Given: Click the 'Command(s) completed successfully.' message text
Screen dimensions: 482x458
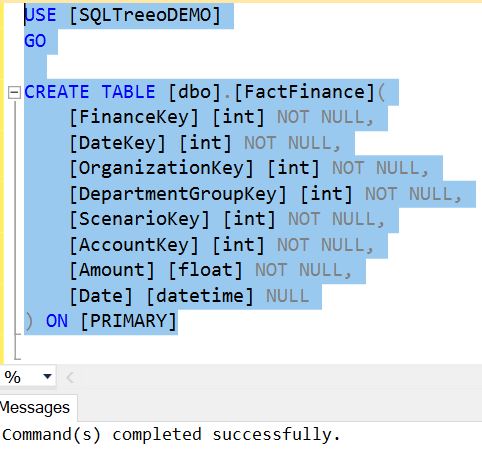Looking at the screenshot, I should pyautogui.click(x=171, y=434).
